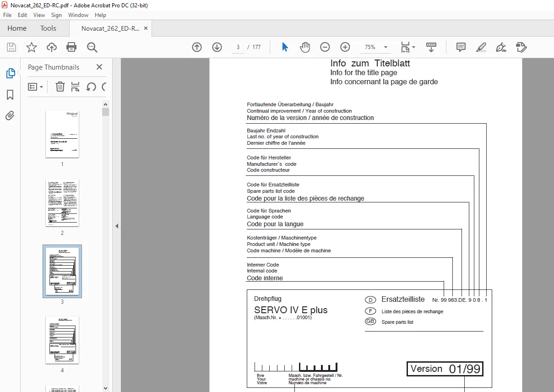Screen dimensions: 554x392
Task: Open the Attachments paperclip panel
Action: pyautogui.click(x=10, y=115)
